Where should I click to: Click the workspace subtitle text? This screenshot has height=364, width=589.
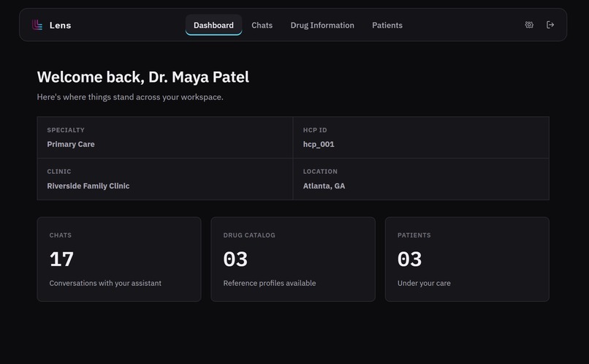[130, 97]
